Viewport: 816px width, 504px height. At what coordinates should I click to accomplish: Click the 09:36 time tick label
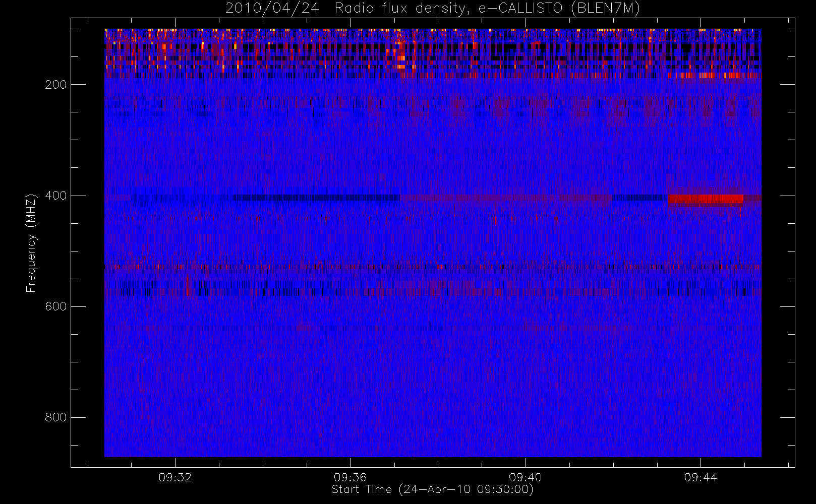350,477
